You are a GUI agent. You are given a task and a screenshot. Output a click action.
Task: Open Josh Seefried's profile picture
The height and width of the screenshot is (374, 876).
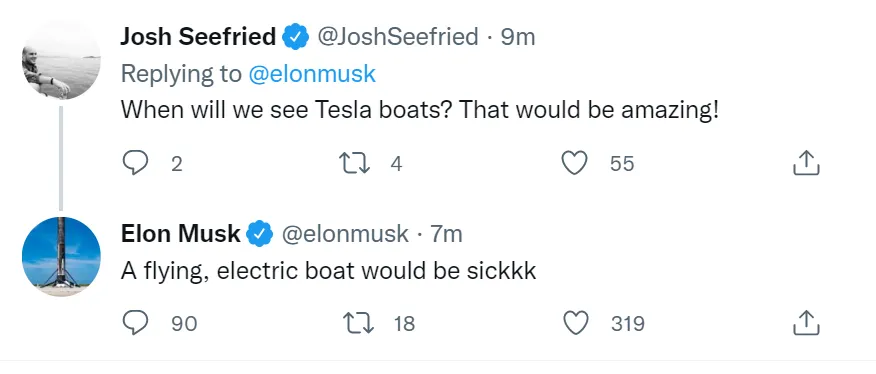pos(61,60)
